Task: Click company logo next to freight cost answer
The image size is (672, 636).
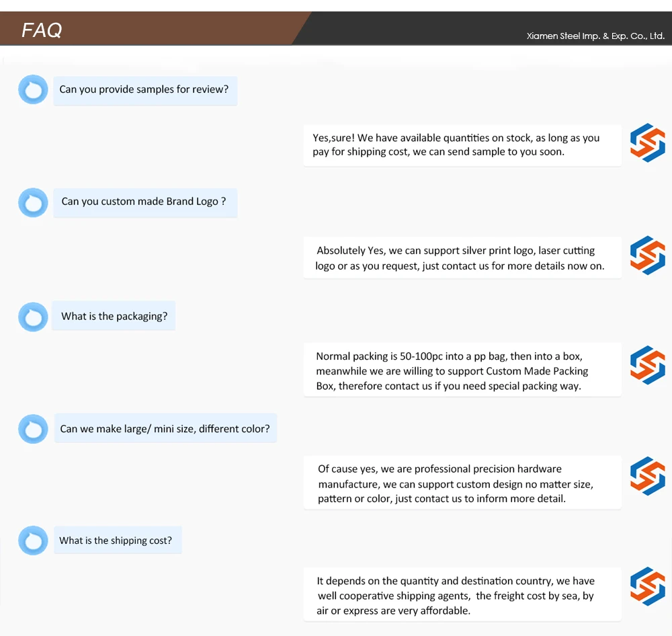Action: [647, 586]
